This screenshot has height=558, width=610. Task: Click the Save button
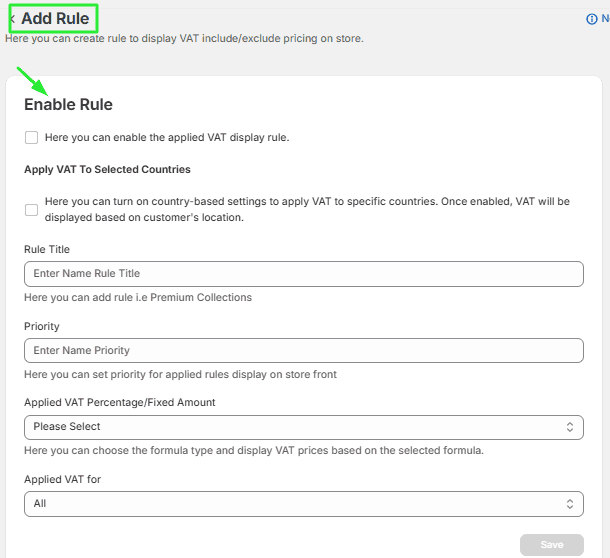tap(552, 545)
